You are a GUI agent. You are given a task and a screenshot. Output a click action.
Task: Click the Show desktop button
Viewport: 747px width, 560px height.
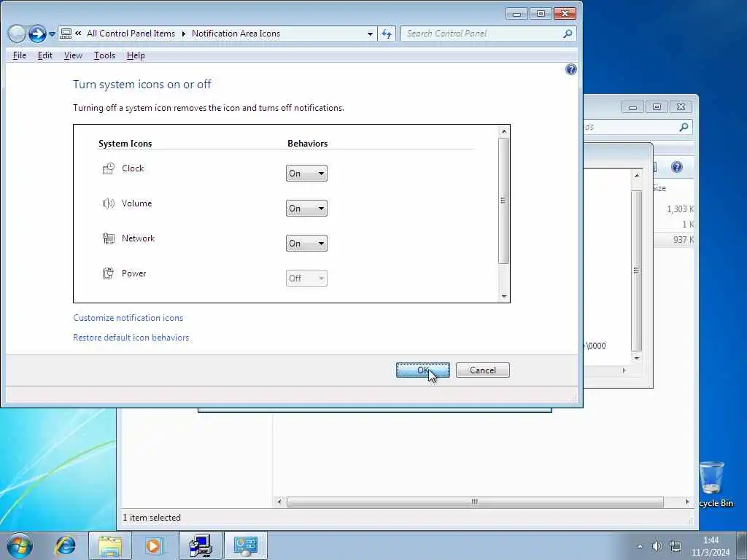(742, 545)
